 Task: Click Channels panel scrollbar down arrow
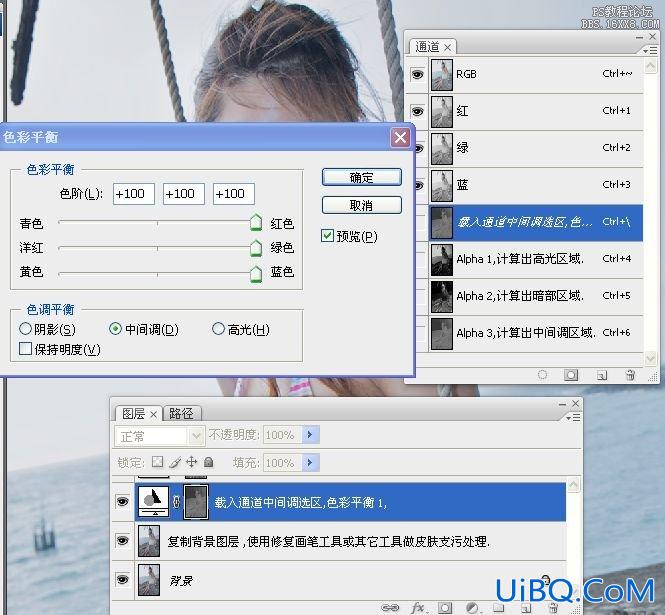pyautogui.click(x=650, y=359)
